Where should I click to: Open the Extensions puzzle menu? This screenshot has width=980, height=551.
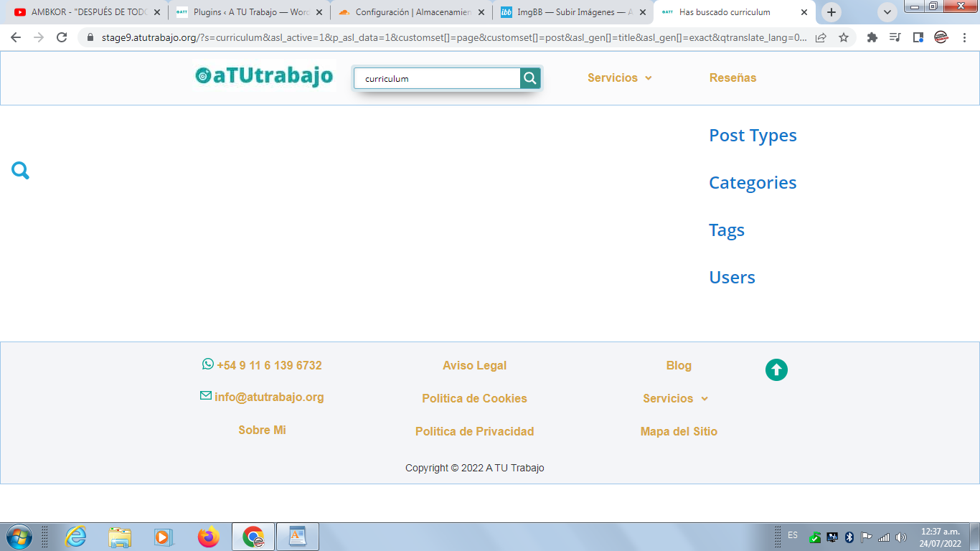872,37
